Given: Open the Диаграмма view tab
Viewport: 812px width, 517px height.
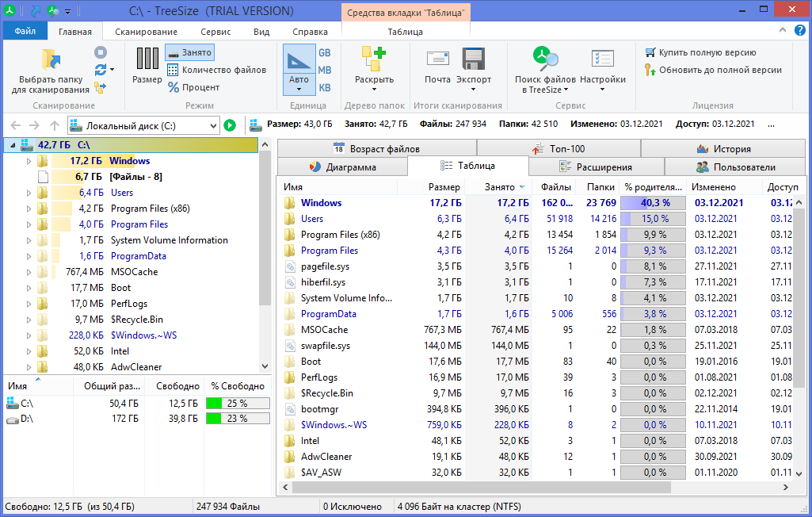Looking at the screenshot, I should click(342, 167).
